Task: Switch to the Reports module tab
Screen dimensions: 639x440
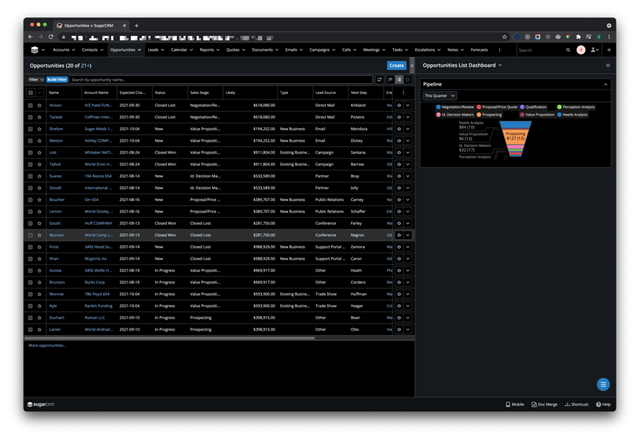Action: click(x=208, y=49)
